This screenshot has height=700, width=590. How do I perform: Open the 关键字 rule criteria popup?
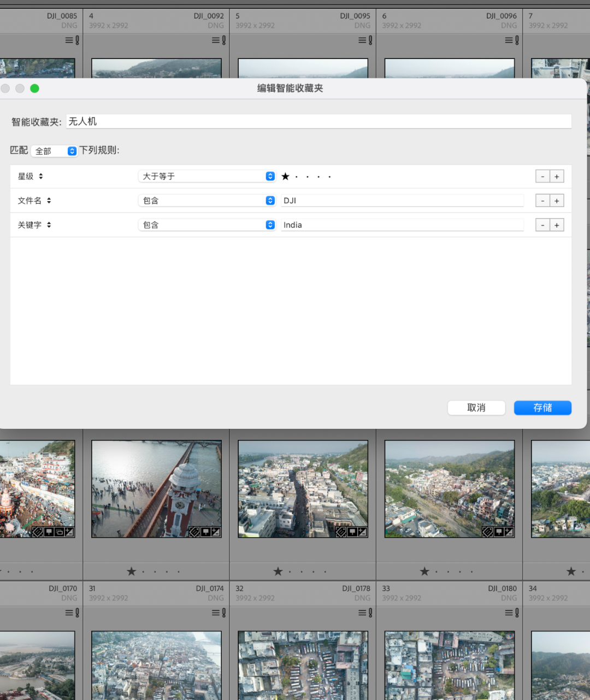(x=34, y=225)
